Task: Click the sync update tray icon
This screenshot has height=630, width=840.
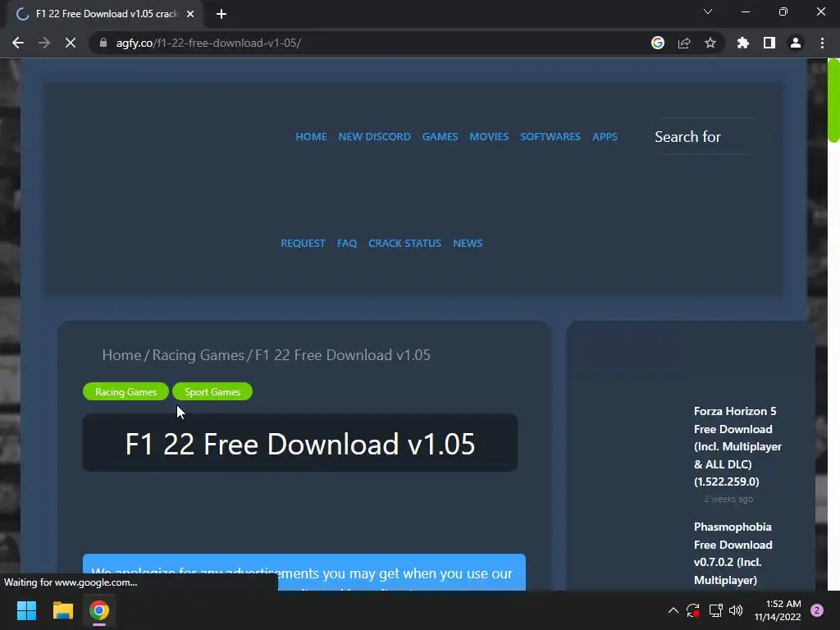Action: coord(693,610)
